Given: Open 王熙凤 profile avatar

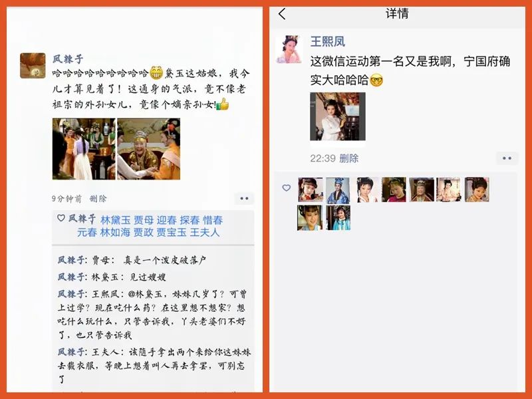Looking at the screenshot, I should click(289, 49).
